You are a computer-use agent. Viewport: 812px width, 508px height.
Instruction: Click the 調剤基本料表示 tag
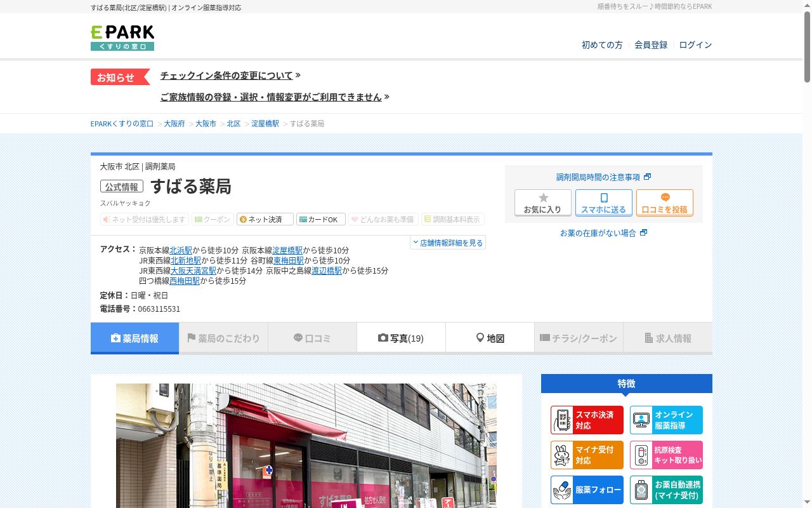click(x=453, y=219)
